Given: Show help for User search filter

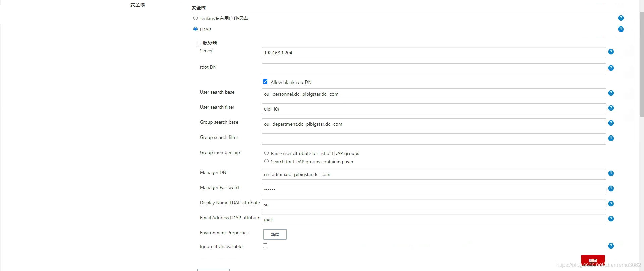Looking at the screenshot, I should 611,108.
